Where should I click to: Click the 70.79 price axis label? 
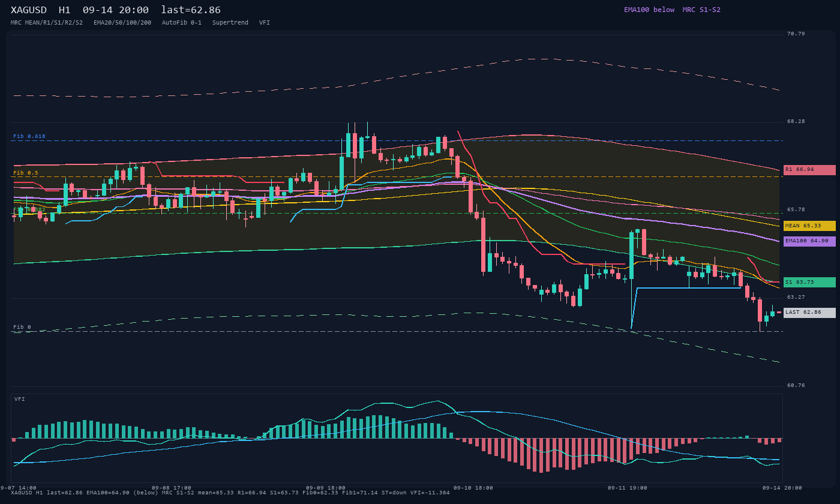click(796, 34)
